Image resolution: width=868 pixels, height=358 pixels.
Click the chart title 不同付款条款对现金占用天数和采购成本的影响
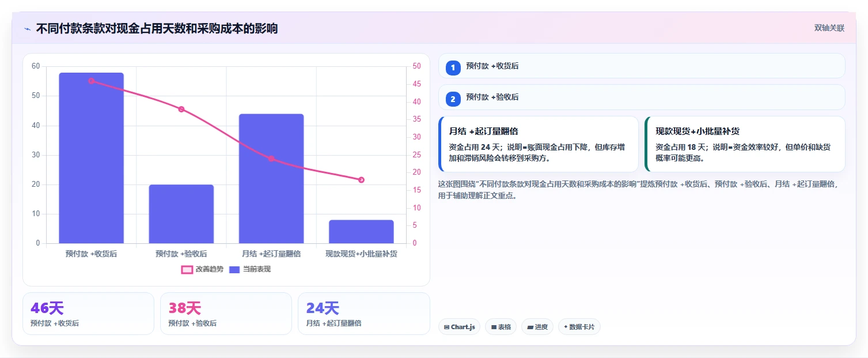tap(157, 29)
